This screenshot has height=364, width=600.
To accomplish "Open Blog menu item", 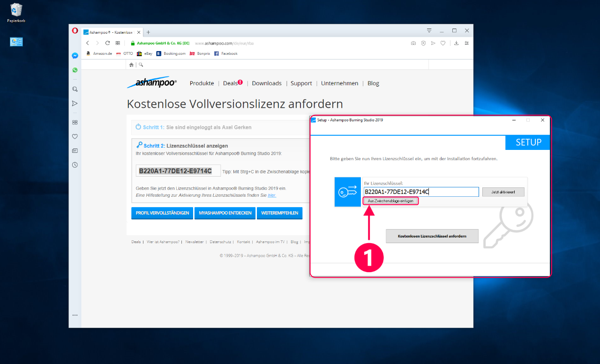I will point(373,83).
